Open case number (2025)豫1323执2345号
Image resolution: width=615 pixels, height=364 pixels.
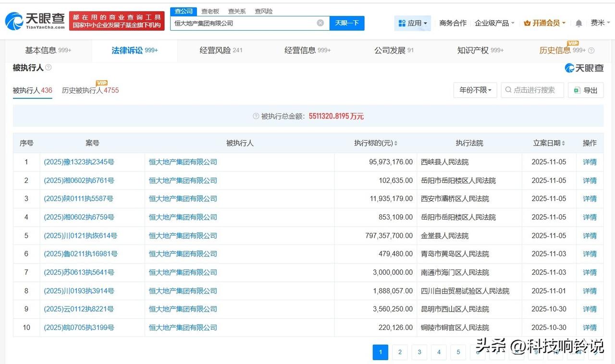78,162
